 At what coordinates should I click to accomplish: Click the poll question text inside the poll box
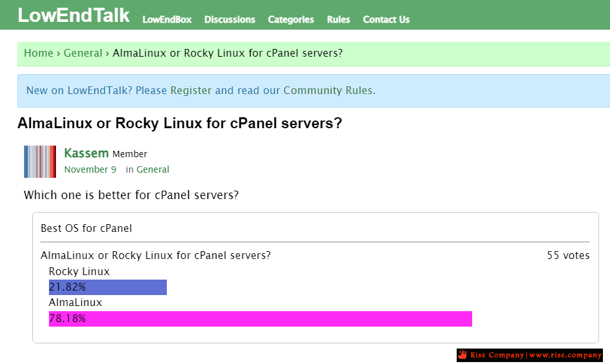tap(156, 256)
